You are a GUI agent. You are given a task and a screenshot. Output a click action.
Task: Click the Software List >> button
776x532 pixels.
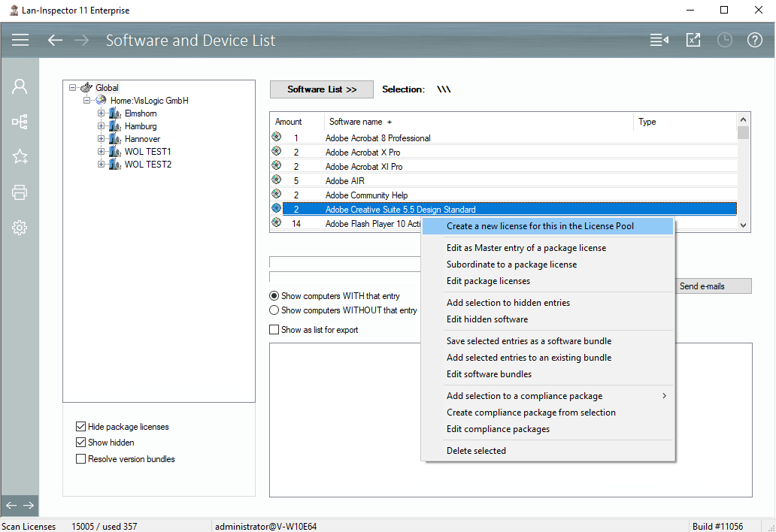click(x=322, y=89)
